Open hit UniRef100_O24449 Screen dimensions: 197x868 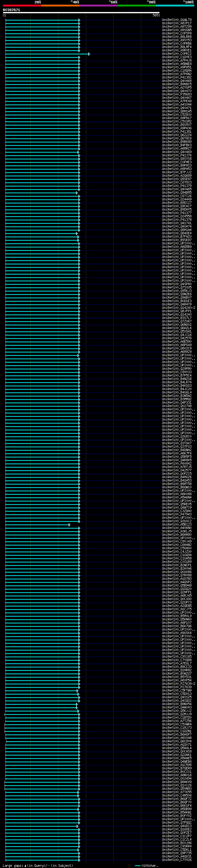[x=177, y=200]
